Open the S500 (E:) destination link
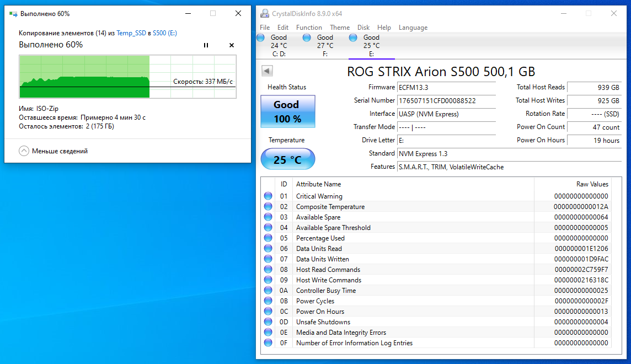Screen dimensions: 631x364 (165, 33)
